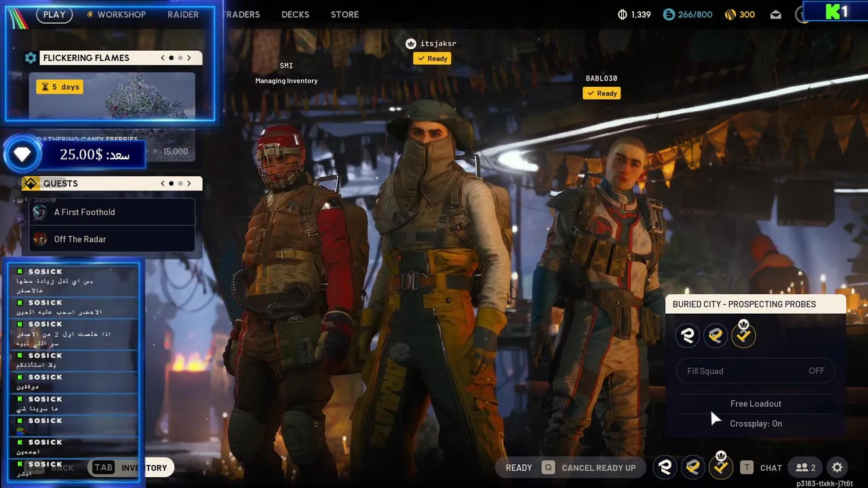The image size is (868, 488).
Task: Click player name BABL030
Action: pos(601,79)
